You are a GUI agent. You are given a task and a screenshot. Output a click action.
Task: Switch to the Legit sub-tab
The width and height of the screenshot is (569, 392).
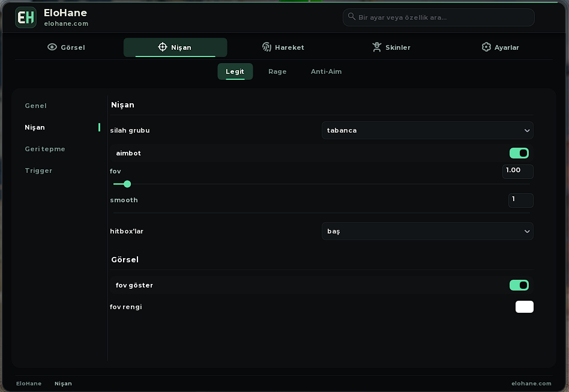click(235, 71)
